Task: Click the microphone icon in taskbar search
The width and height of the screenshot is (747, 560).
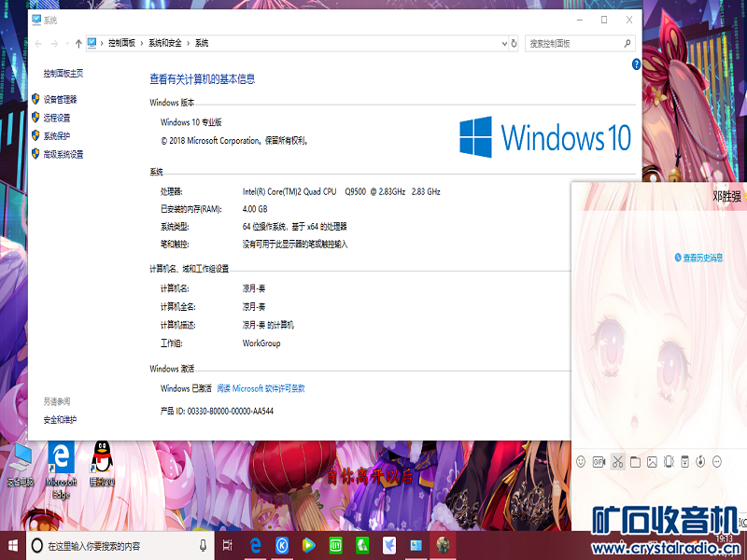Action: (x=203, y=546)
